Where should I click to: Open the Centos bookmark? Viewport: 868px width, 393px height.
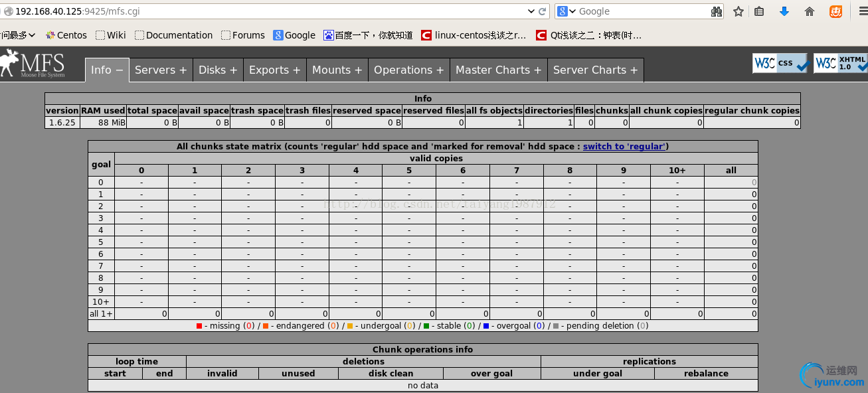pos(66,35)
